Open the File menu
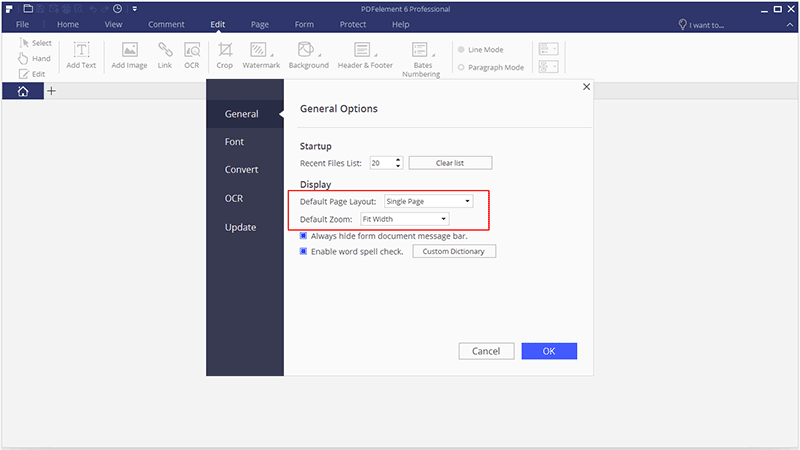Image resolution: width=800 pixels, height=450 pixels. (22, 24)
